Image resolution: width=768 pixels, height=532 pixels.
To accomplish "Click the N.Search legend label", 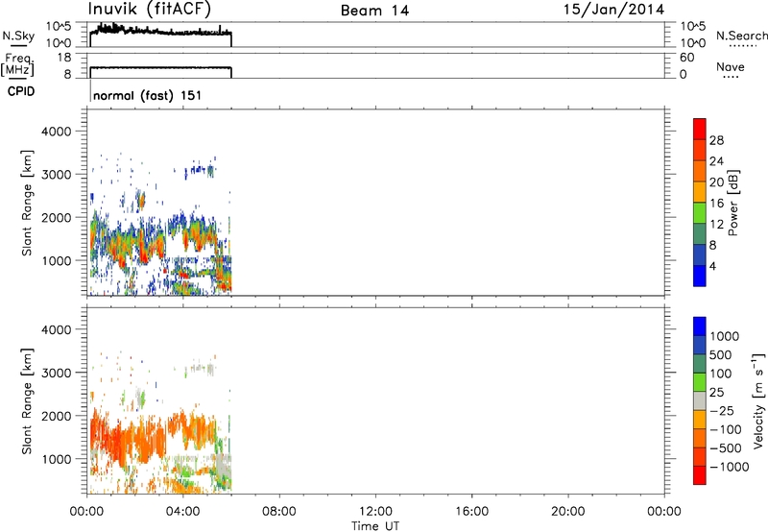I will click(x=741, y=36).
